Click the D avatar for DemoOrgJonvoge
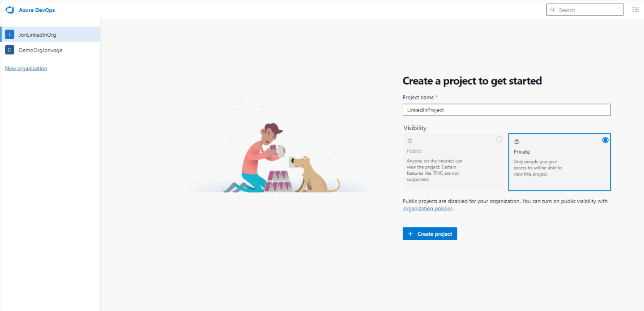This screenshot has width=644, height=311. pos(9,50)
